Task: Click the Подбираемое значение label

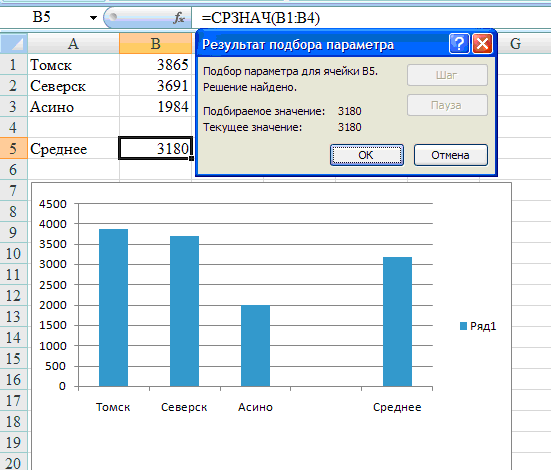Action: click(264, 111)
